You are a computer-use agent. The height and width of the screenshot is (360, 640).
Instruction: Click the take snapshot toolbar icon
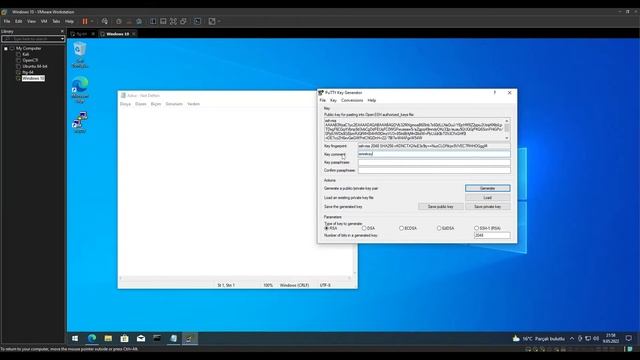[119, 21]
